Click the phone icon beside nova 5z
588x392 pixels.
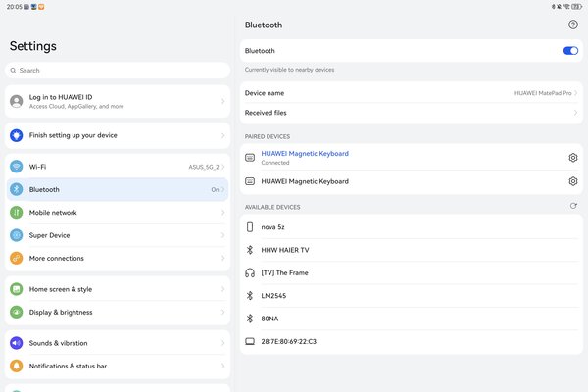tap(250, 227)
